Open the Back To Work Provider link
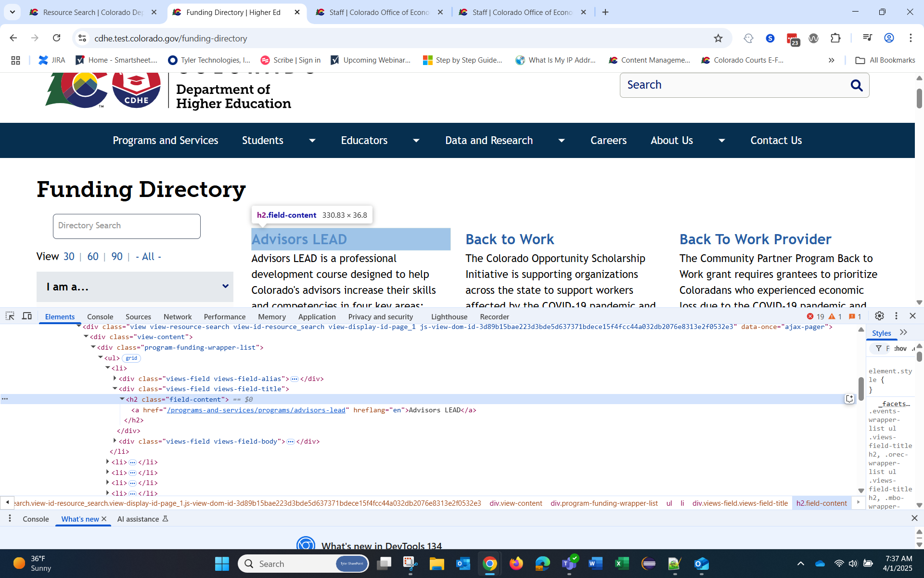 (x=755, y=239)
